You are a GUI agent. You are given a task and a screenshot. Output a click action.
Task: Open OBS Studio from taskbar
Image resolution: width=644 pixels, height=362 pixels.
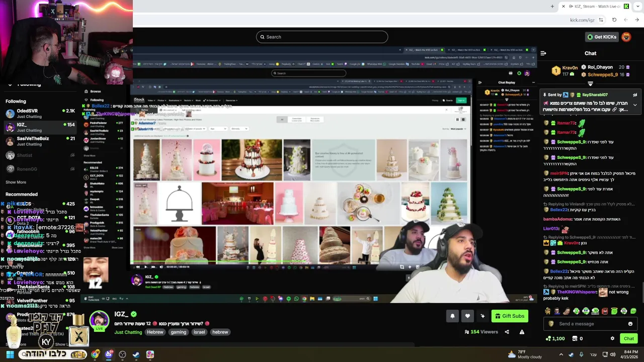(122, 354)
